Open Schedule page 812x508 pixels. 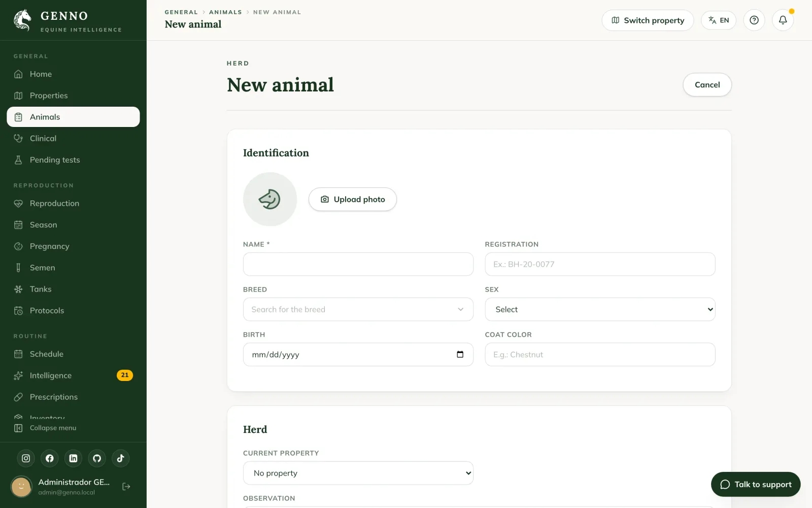click(73, 354)
